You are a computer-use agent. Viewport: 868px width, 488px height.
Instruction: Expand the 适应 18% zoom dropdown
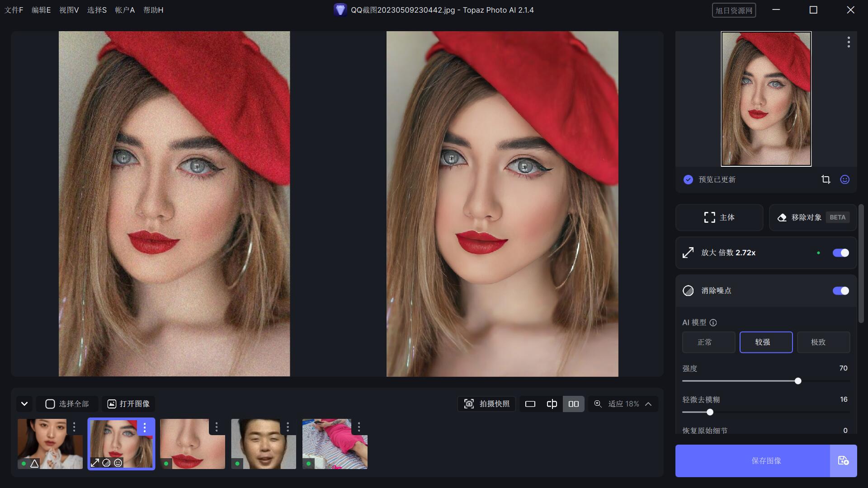[x=648, y=404]
